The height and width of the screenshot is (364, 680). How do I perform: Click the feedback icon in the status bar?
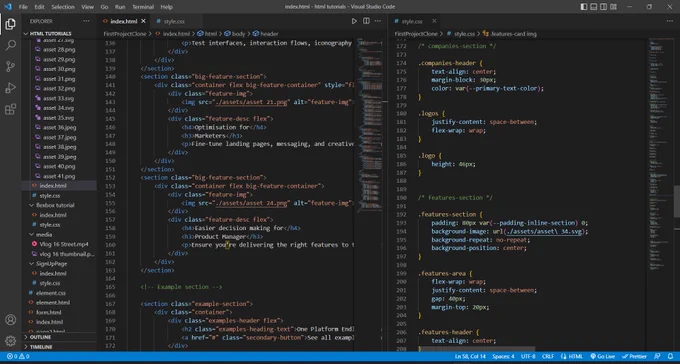point(657,356)
